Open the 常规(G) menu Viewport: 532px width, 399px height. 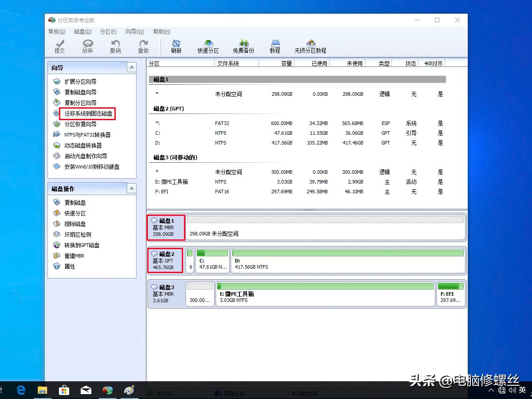(56, 31)
